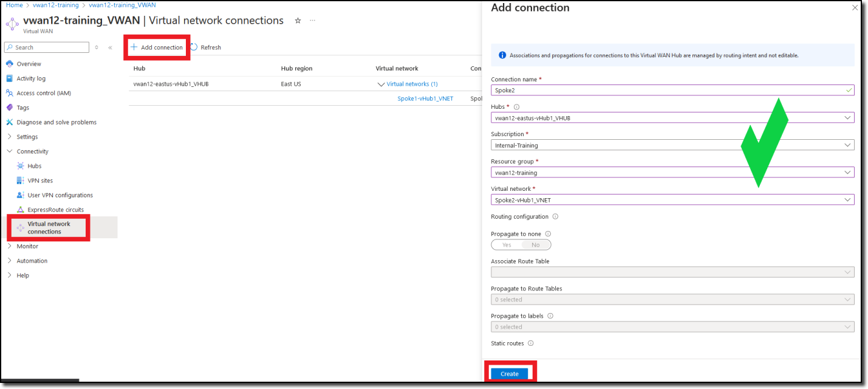The width and height of the screenshot is (868, 389).
Task: Click the Create button
Action: tap(510, 374)
